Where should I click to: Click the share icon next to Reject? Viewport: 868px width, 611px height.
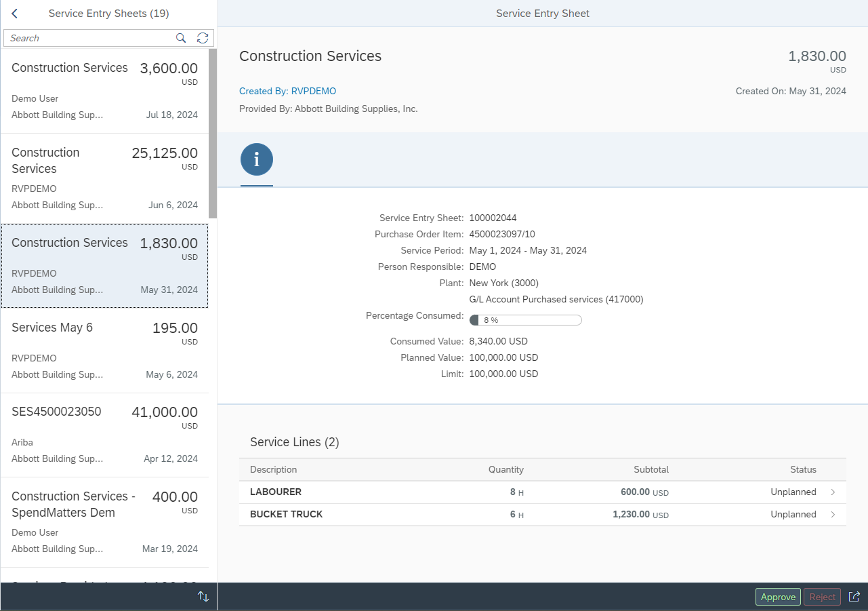pos(854,597)
